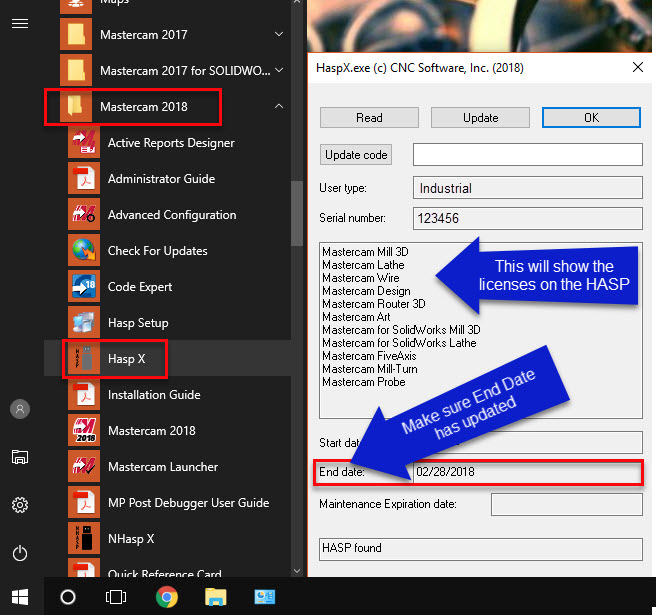The width and height of the screenshot is (656, 615).
Task: Open the Administrator Guide PDF icon
Action: pos(84,179)
